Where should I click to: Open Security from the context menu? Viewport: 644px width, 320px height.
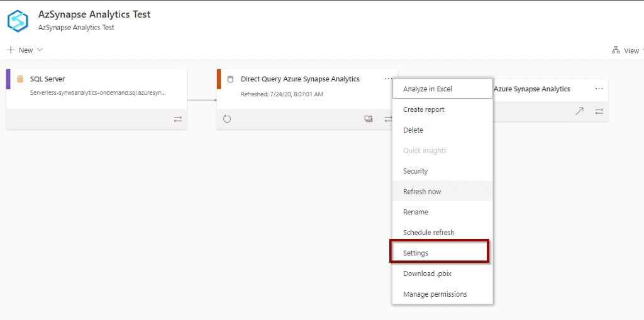[442, 171]
